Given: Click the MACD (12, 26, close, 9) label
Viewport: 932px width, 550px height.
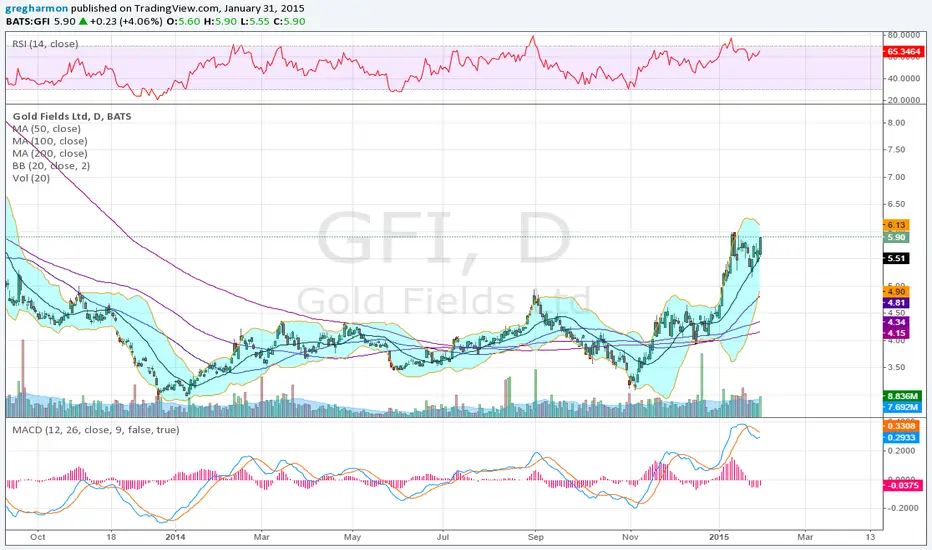Looking at the screenshot, I should point(96,430).
